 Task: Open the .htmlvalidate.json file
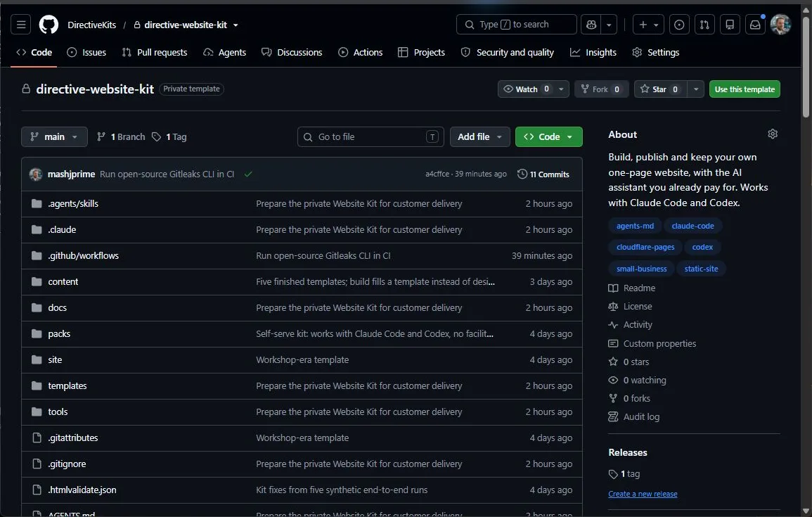click(x=82, y=490)
